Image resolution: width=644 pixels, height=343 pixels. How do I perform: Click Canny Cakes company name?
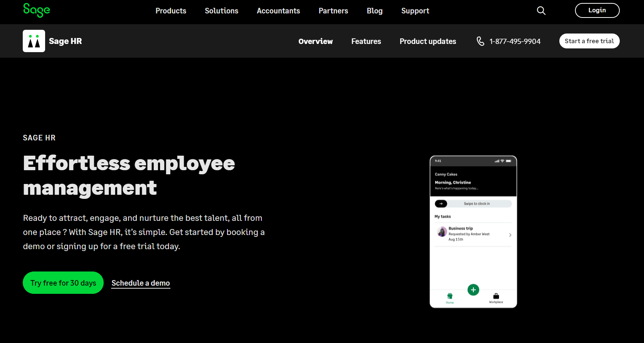(x=446, y=174)
